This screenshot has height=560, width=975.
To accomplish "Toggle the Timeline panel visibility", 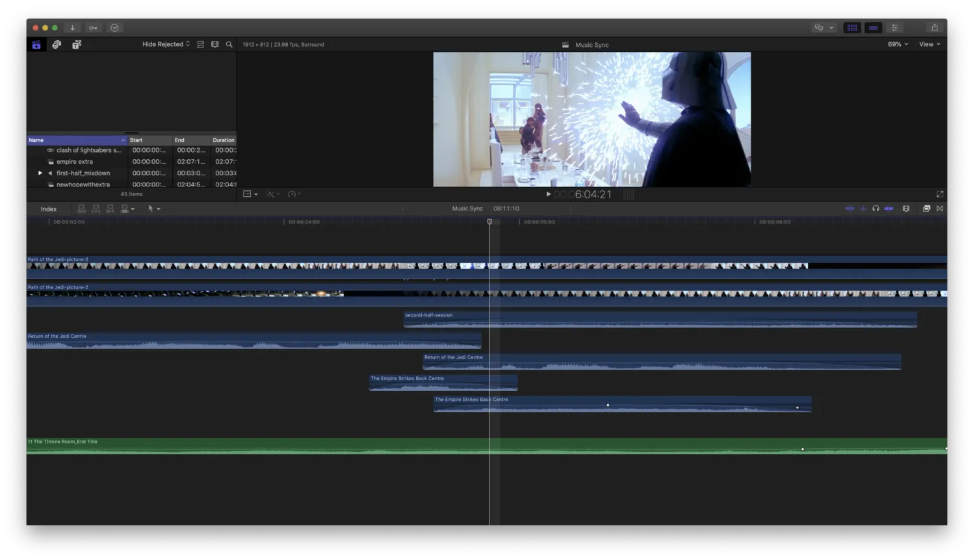I will click(874, 28).
